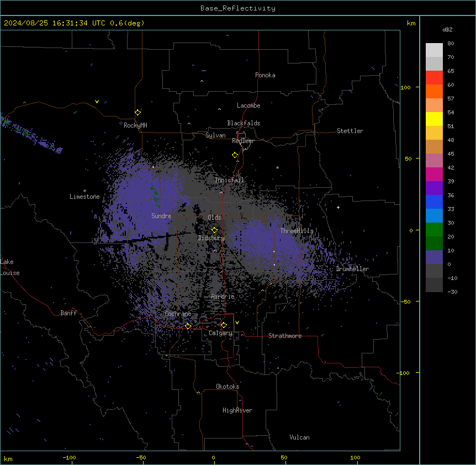The width and height of the screenshot is (476, 465).
Task: Click the RockyMH label
Action: click(x=135, y=125)
